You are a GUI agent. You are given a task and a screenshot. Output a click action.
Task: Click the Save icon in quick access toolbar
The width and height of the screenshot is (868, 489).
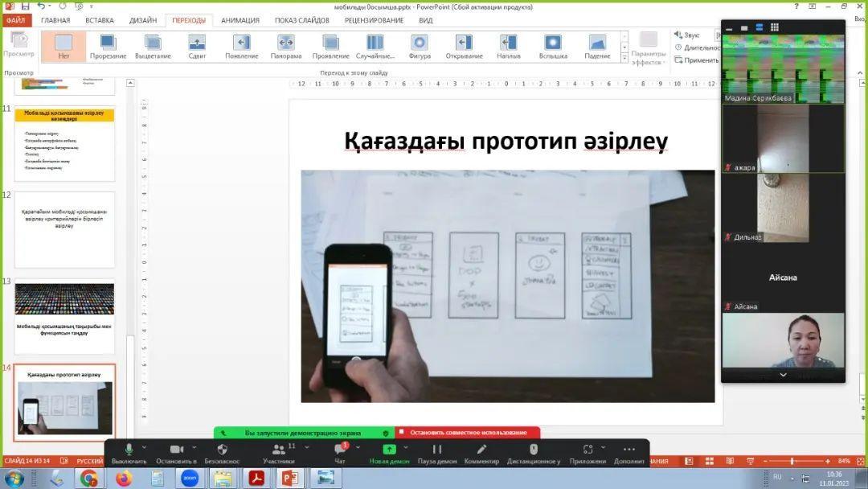click(25, 6)
